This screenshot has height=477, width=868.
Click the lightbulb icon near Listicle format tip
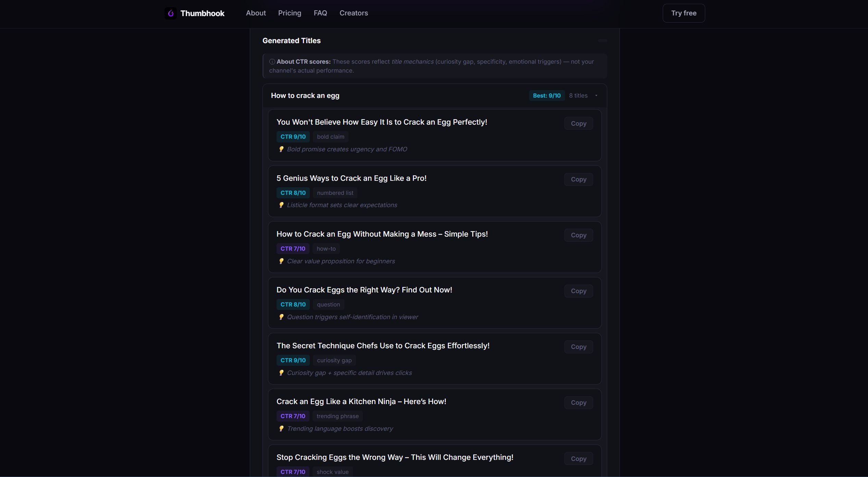point(281,205)
